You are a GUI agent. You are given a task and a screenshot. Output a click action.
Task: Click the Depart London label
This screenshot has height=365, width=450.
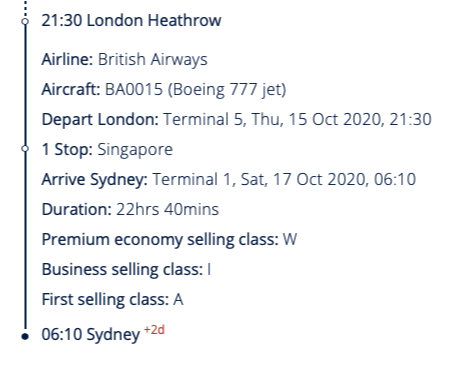click(x=100, y=119)
